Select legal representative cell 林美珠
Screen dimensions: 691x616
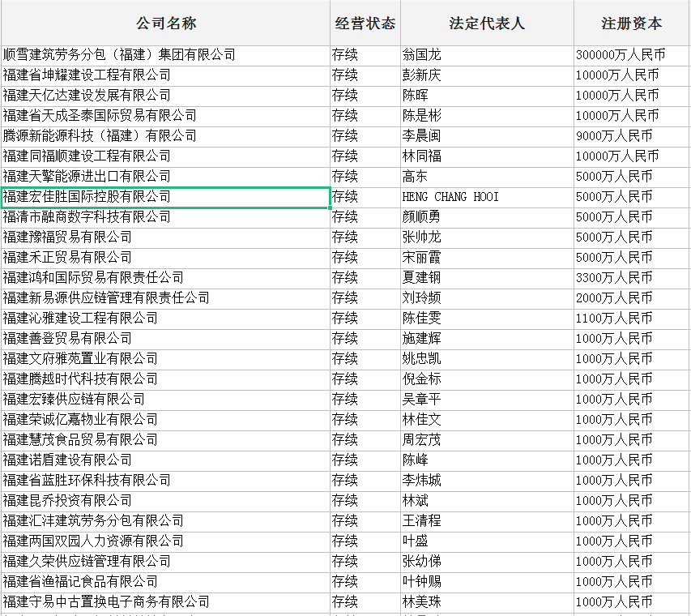click(x=487, y=603)
